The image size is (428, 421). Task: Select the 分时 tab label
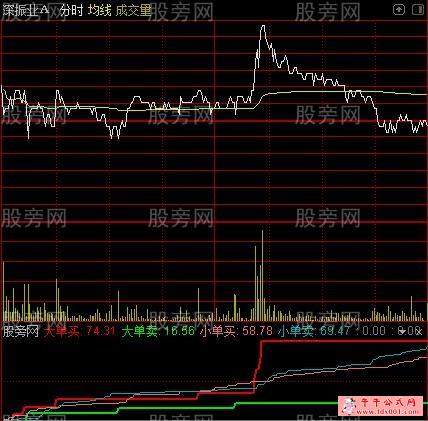coord(72,11)
